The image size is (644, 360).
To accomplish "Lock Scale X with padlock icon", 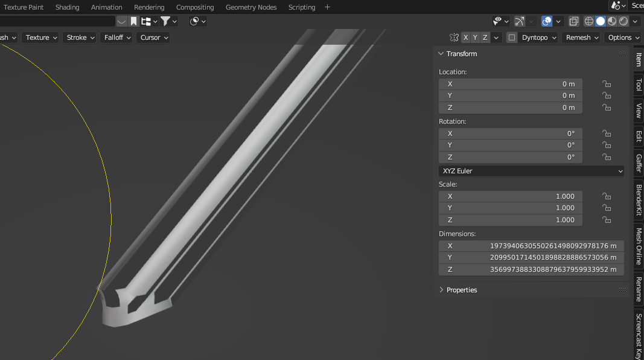I will click(x=607, y=196).
